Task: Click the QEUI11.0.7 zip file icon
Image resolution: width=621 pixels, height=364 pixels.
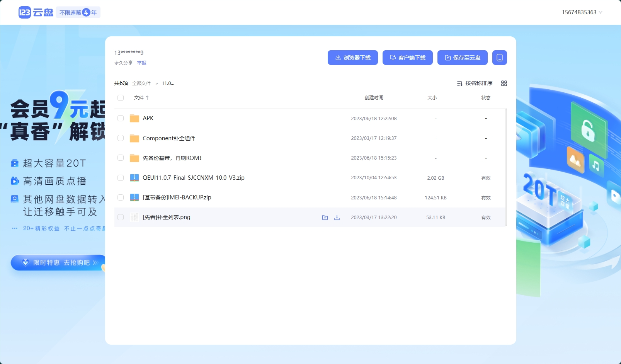Action: coord(134,178)
